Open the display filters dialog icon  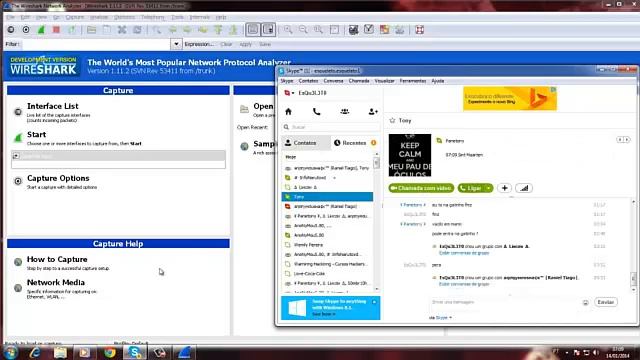coord(369,30)
